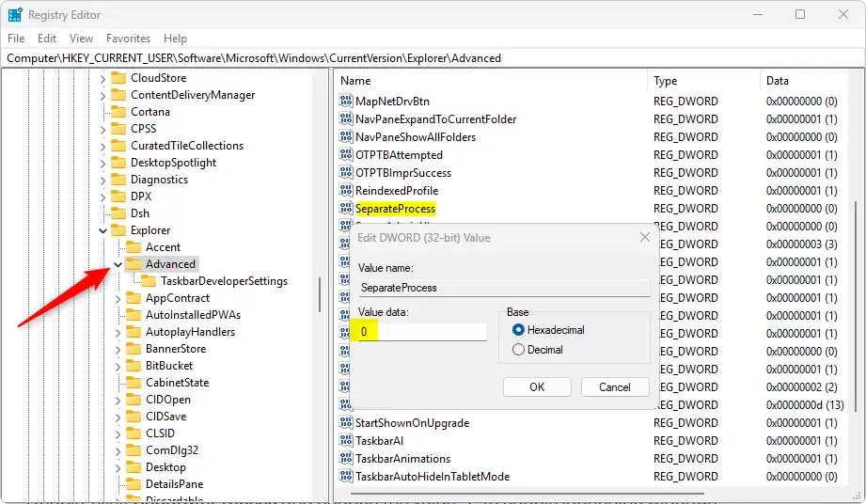The width and height of the screenshot is (866, 504).
Task: Expand the CIDOpen key
Action: coord(118,401)
